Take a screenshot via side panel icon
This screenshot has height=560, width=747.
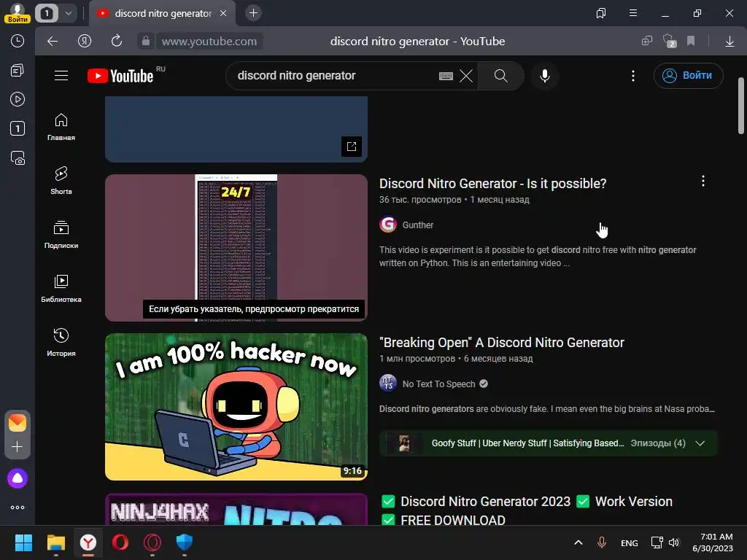coord(18,157)
